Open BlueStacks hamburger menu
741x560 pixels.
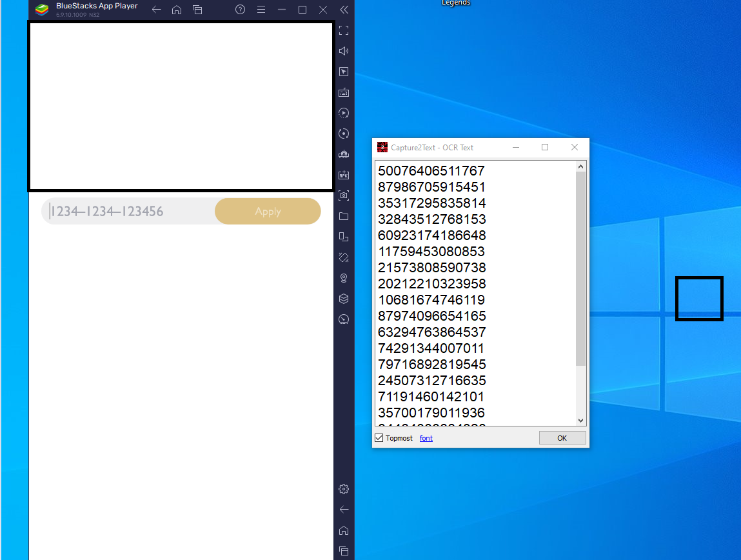261,10
